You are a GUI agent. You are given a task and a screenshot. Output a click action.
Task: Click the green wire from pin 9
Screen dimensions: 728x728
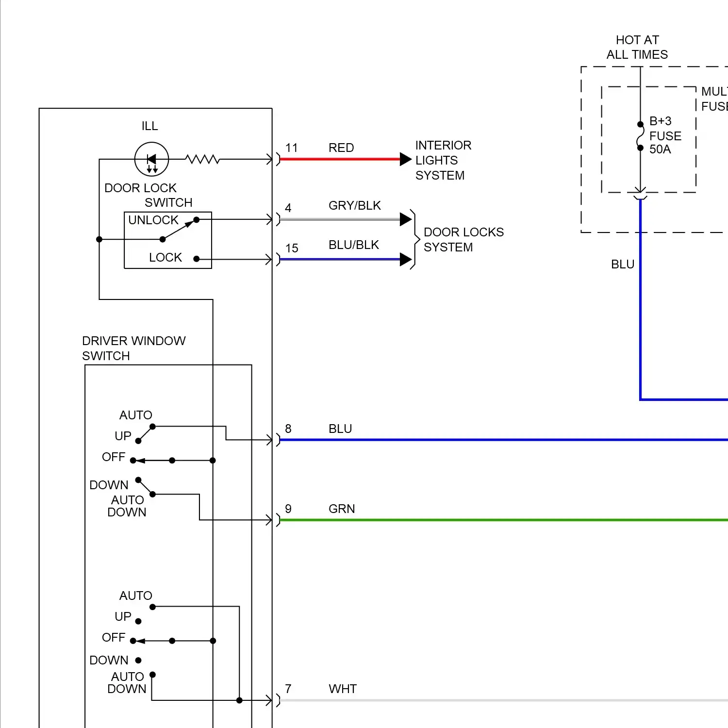[504, 520]
